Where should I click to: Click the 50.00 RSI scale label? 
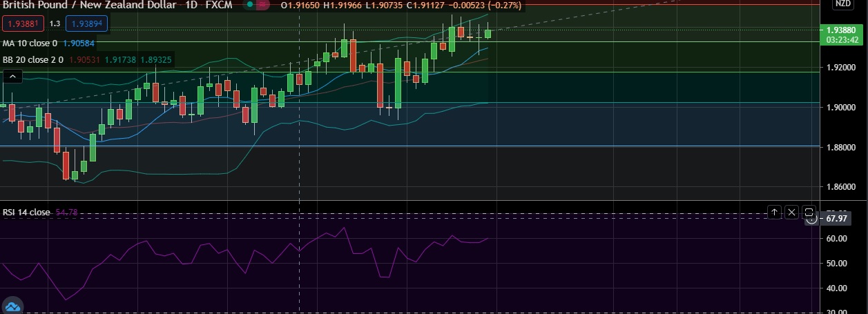(837, 264)
